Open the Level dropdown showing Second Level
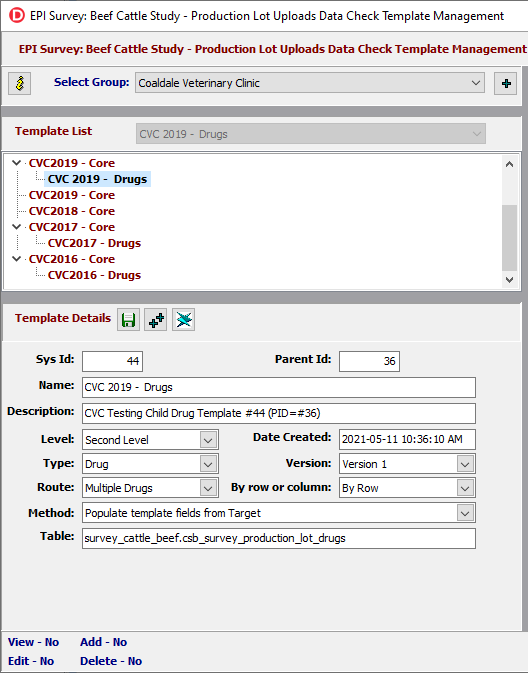This screenshot has height=673, width=528. 150,440
